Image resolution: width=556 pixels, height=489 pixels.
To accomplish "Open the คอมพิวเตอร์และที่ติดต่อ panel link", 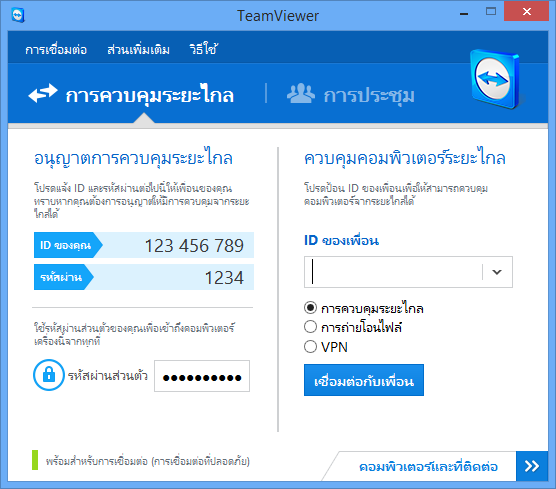I will [x=428, y=467].
